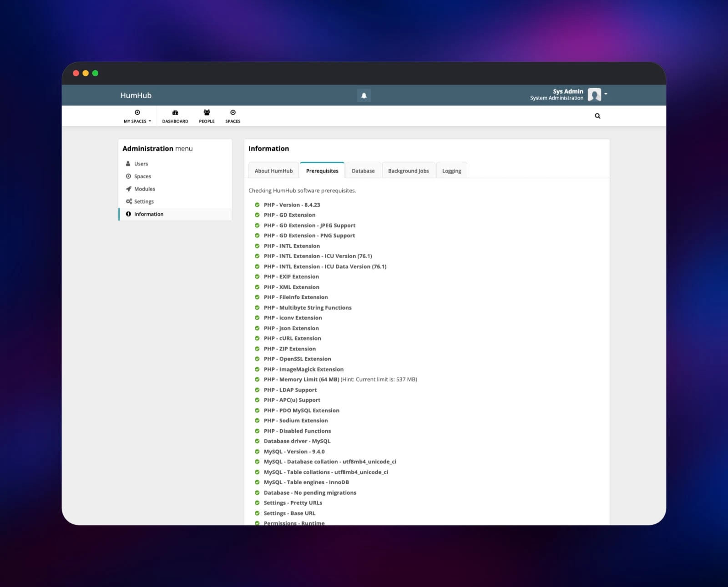Click the Spaces target icon in sidebar
This screenshot has height=587, width=728.
tap(128, 176)
